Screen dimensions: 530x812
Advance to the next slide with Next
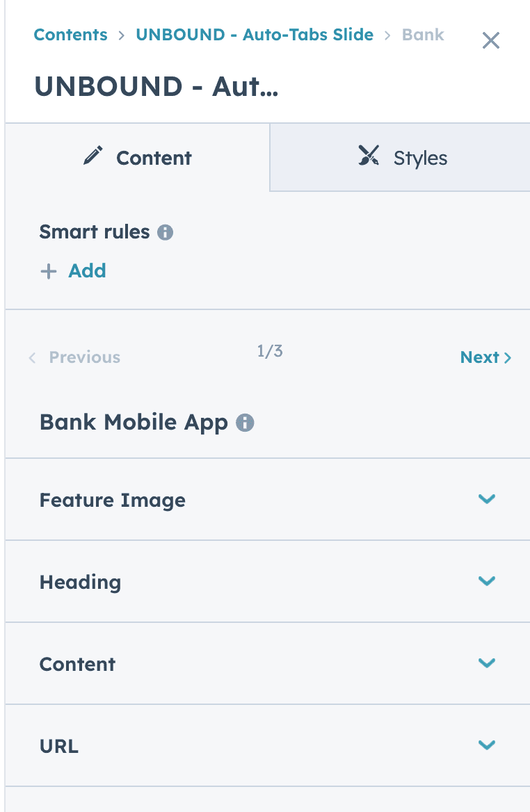481,357
